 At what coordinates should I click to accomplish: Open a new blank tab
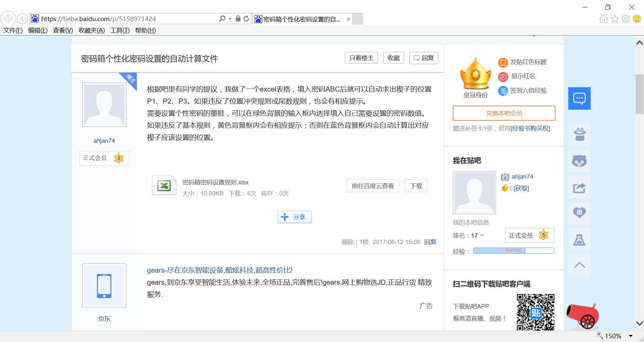coord(358,19)
